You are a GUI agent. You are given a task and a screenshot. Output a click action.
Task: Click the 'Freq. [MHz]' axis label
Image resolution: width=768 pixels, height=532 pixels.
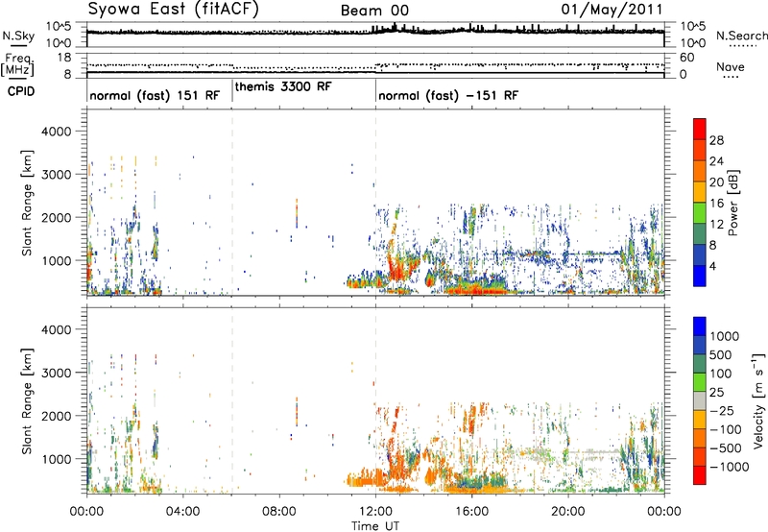coord(17,65)
